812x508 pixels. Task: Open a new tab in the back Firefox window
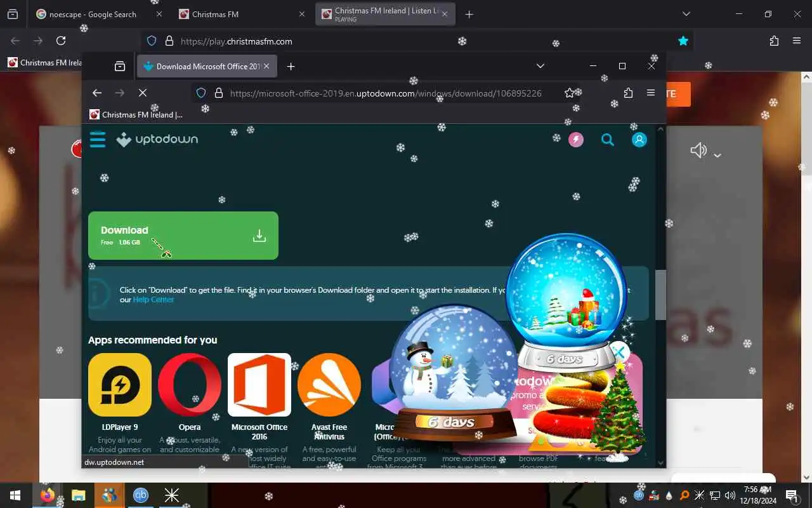[469, 14]
